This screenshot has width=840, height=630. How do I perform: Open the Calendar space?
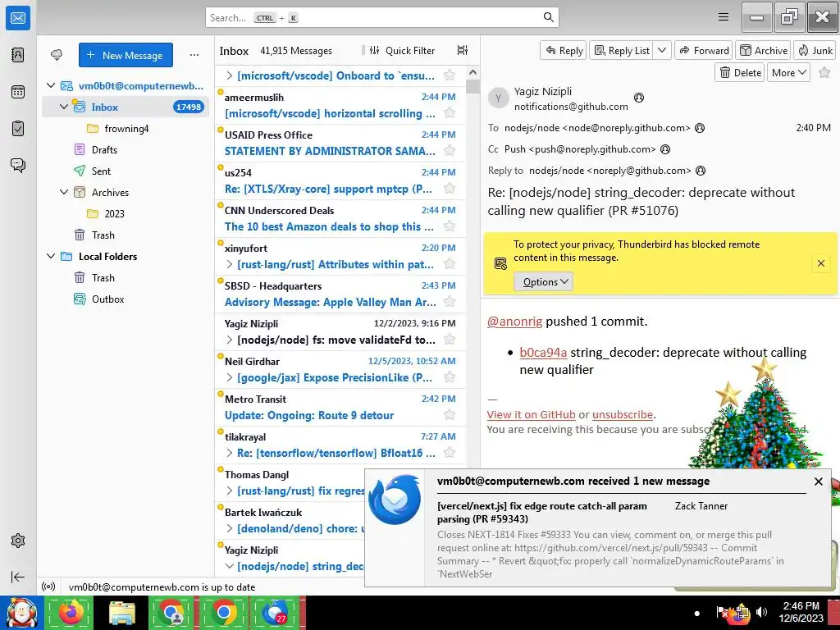click(18, 92)
